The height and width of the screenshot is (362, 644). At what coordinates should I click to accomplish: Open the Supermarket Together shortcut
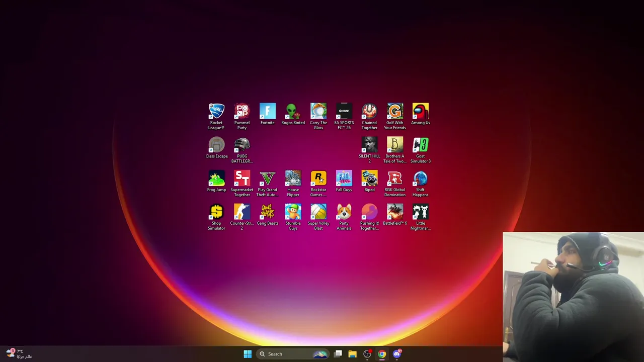(x=242, y=178)
